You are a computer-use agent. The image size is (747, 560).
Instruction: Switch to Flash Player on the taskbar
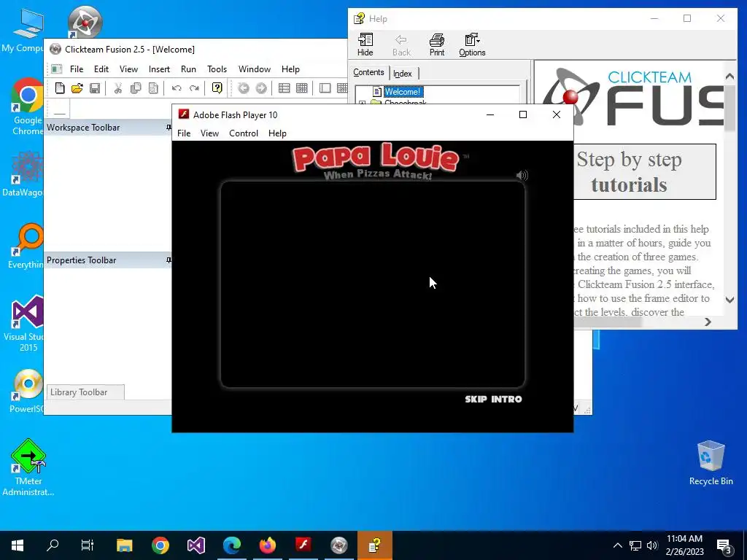(303, 545)
